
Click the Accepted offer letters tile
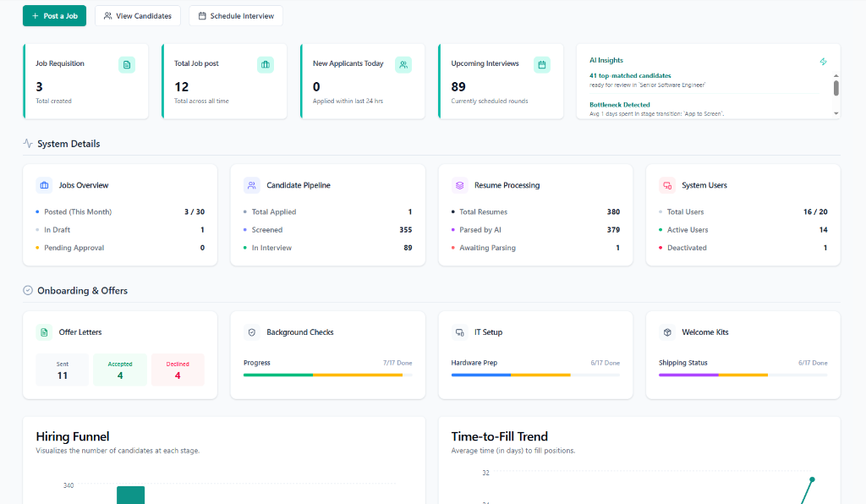120,370
